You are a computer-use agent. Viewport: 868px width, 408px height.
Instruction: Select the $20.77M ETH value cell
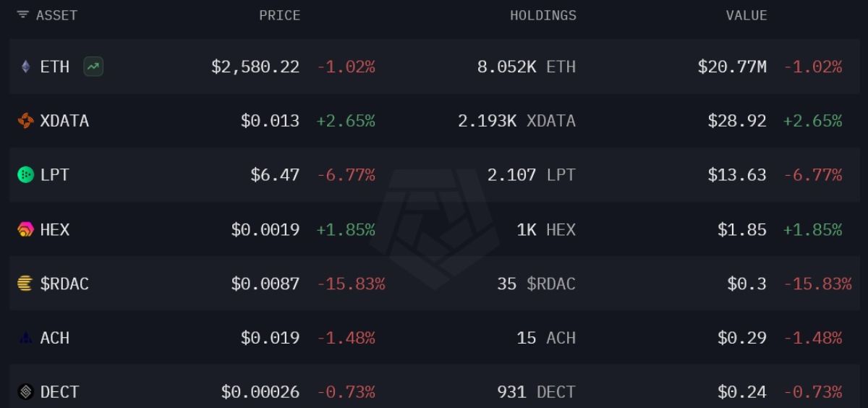click(x=732, y=67)
